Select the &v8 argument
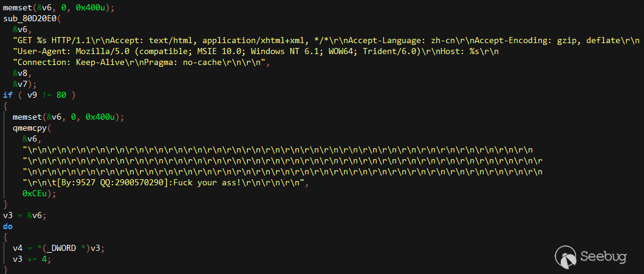Image resolution: width=644 pixels, height=274 pixels. pyautogui.click(x=22, y=73)
